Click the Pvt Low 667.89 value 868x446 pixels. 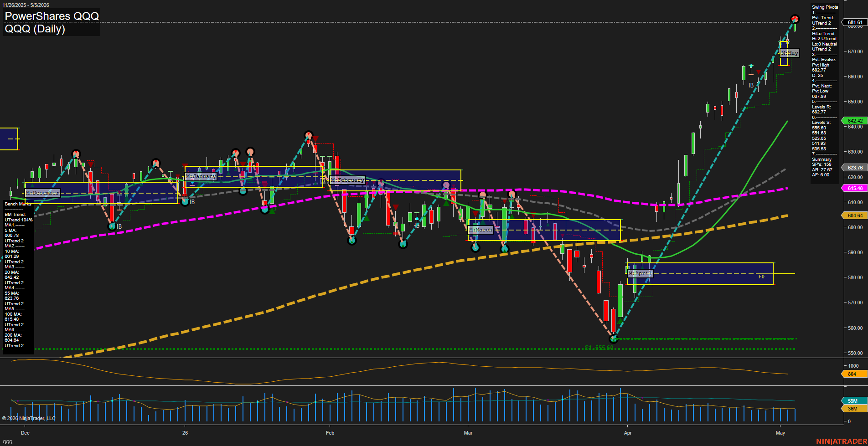tap(821, 94)
